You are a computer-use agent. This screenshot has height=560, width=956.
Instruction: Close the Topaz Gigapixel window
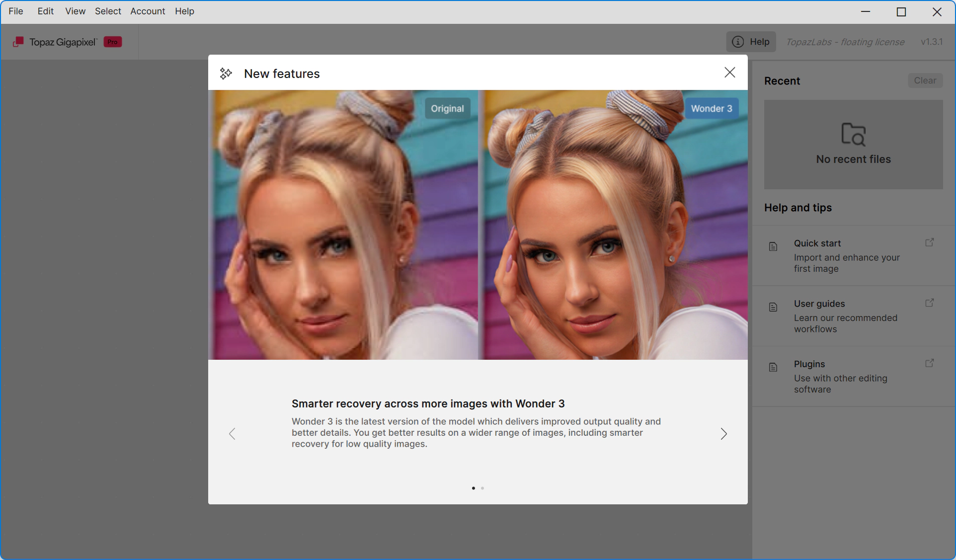coord(937,11)
